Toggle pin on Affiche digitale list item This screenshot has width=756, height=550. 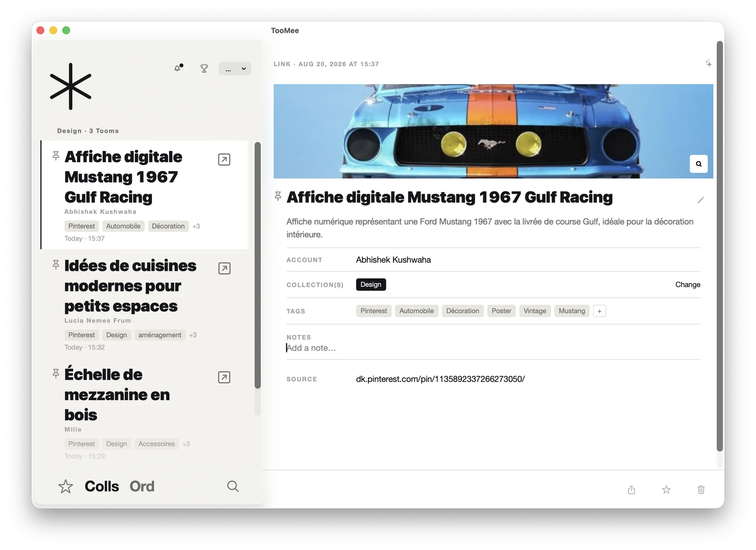[56, 156]
